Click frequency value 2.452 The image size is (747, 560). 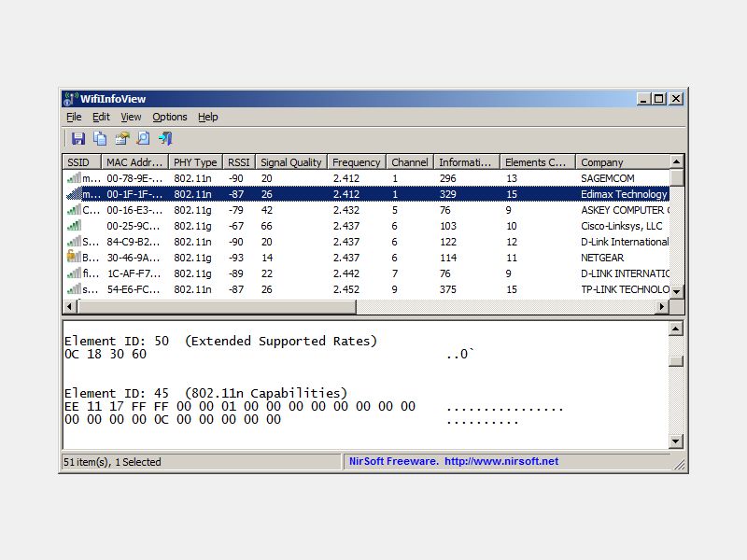tap(346, 289)
